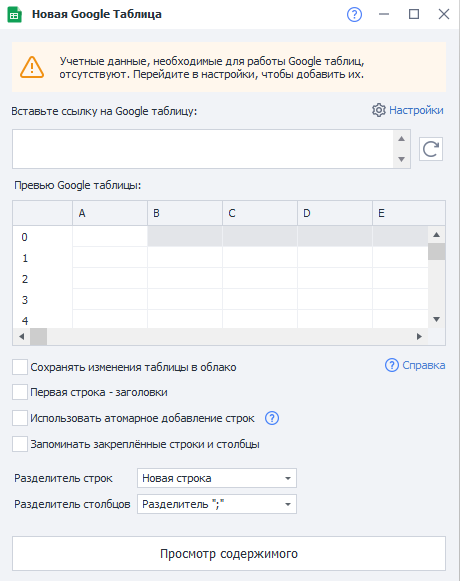Click the Google table link input field
This screenshot has width=460, height=581.
point(203,149)
